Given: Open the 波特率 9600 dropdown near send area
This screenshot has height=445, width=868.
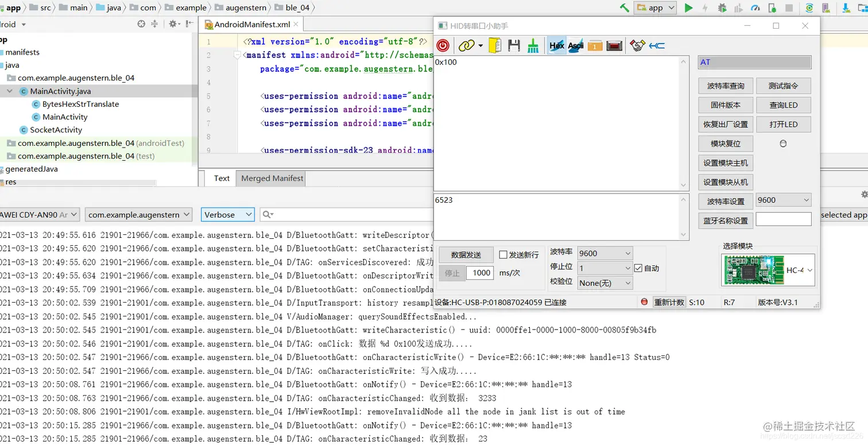Looking at the screenshot, I should click(605, 253).
